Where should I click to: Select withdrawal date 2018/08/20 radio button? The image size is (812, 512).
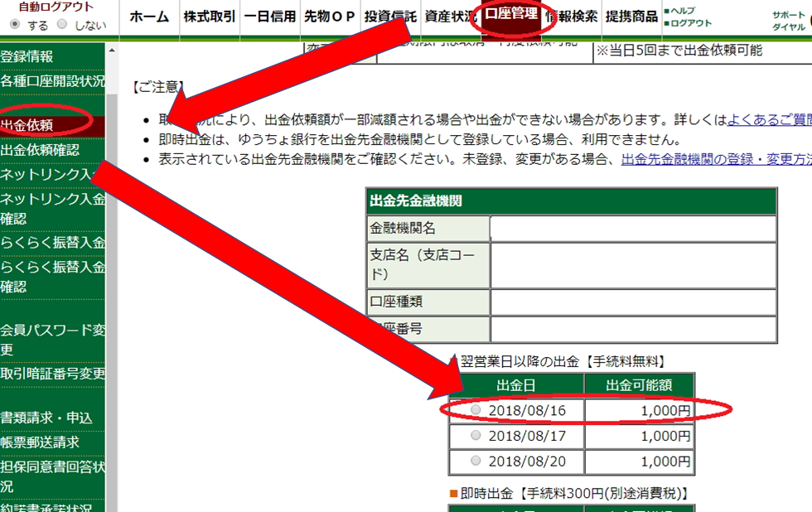pos(476,461)
